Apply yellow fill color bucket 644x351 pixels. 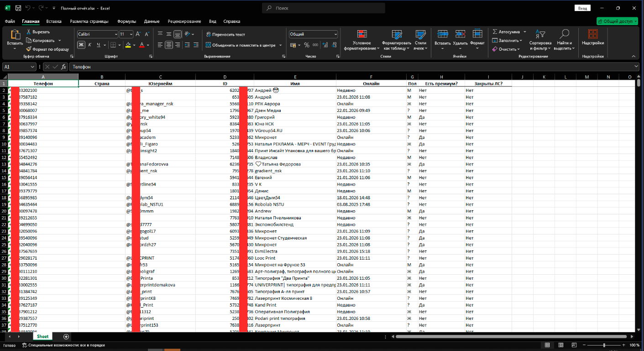pyautogui.click(x=128, y=45)
